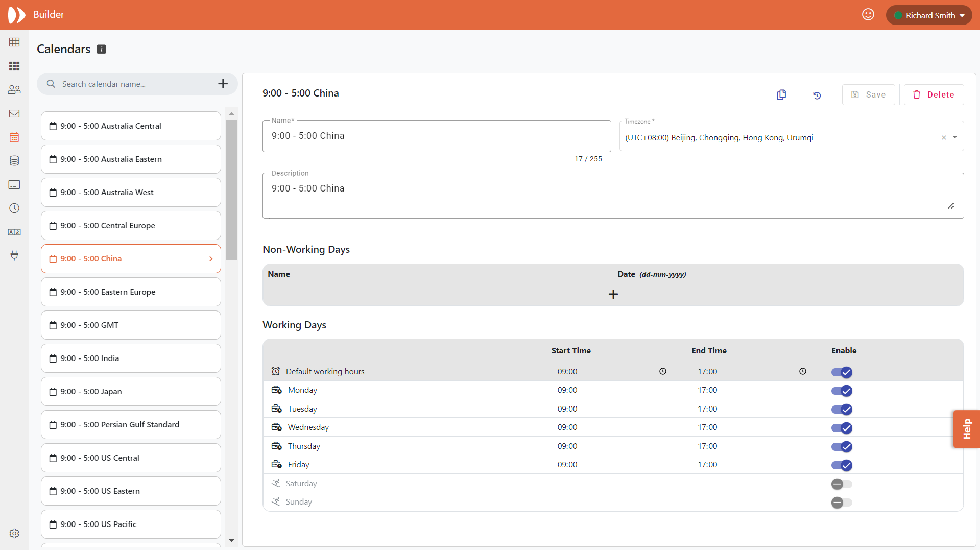Select the 9:00 - 5:00 Japan calendar

(131, 392)
